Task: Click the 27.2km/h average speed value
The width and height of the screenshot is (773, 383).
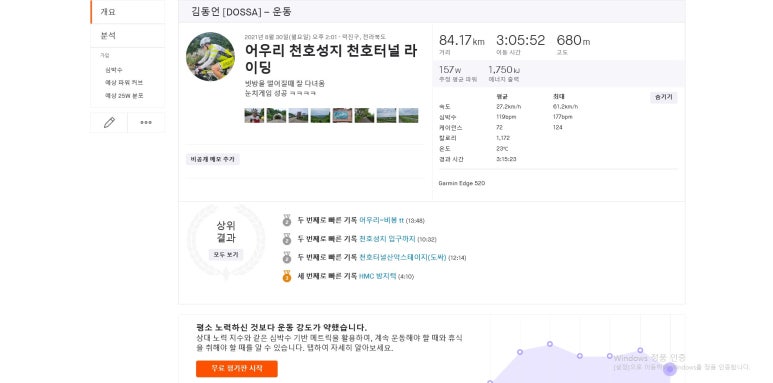Action: click(x=509, y=106)
